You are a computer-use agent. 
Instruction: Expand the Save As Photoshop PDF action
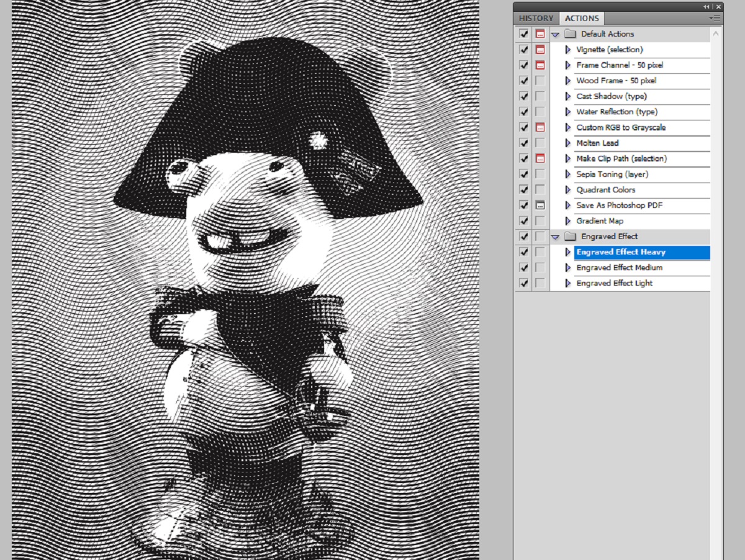coord(567,205)
